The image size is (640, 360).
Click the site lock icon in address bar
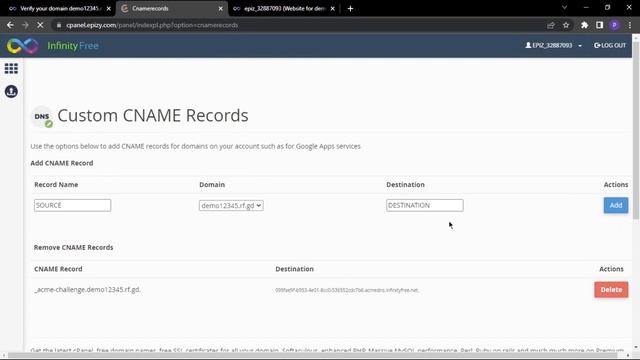59,25
